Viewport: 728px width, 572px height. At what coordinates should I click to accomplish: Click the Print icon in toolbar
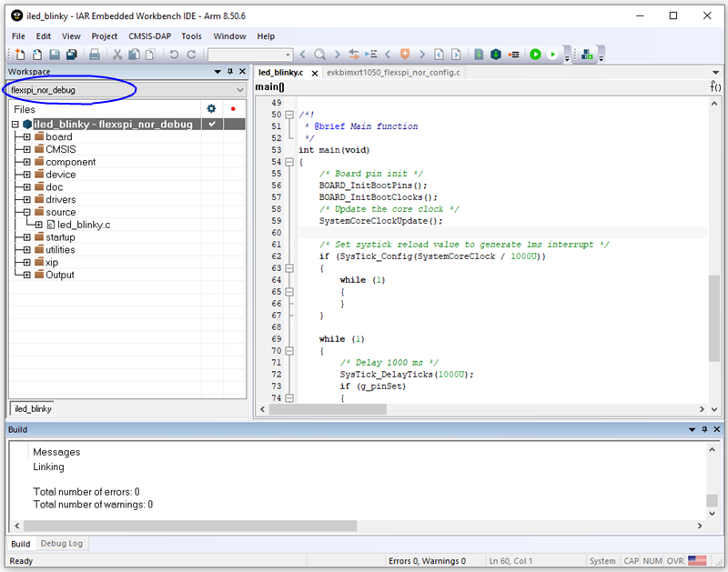click(x=94, y=55)
